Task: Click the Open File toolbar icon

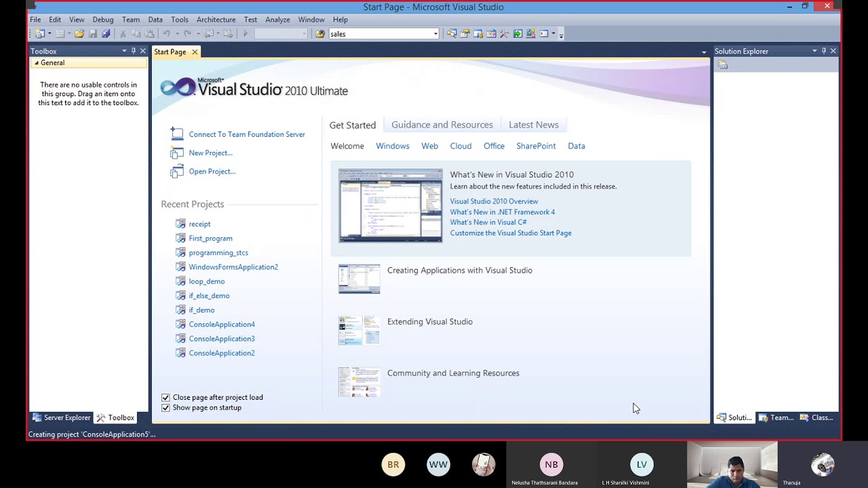Action: [x=79, y=34]
